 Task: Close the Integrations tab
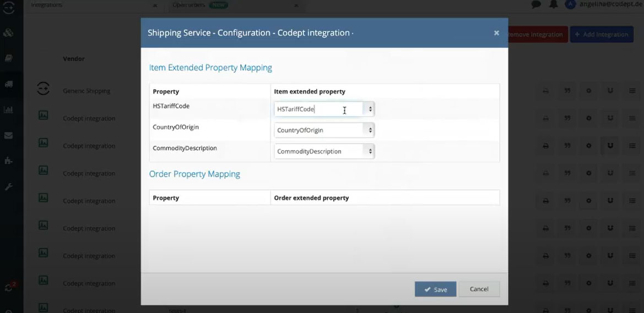(x=155, y=6)
